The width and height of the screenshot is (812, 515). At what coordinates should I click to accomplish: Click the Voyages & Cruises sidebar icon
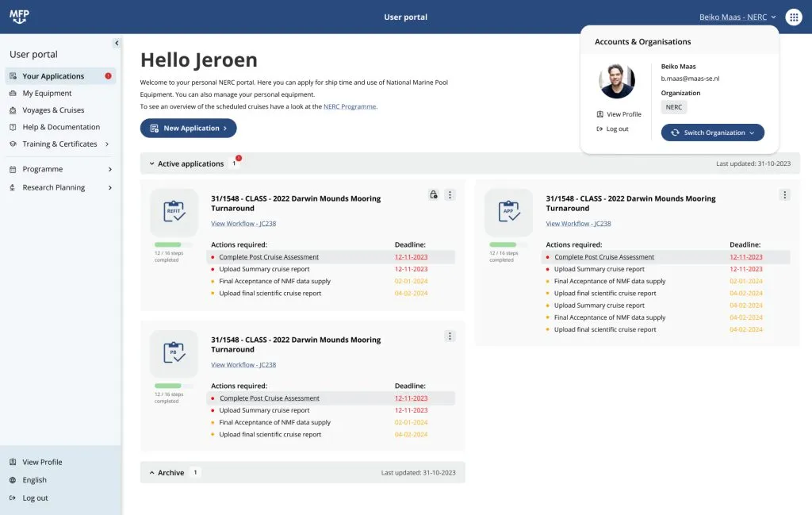[13, 110]
